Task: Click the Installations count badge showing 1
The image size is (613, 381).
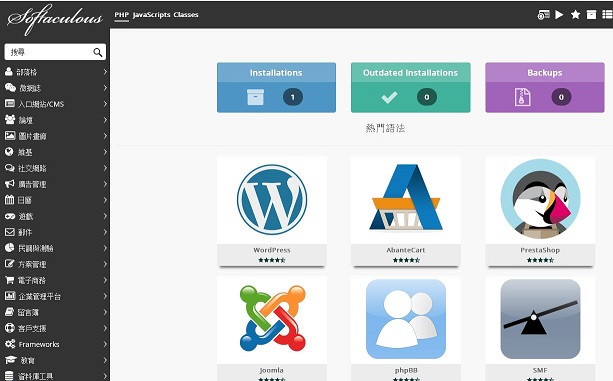Action: [292, 97]
